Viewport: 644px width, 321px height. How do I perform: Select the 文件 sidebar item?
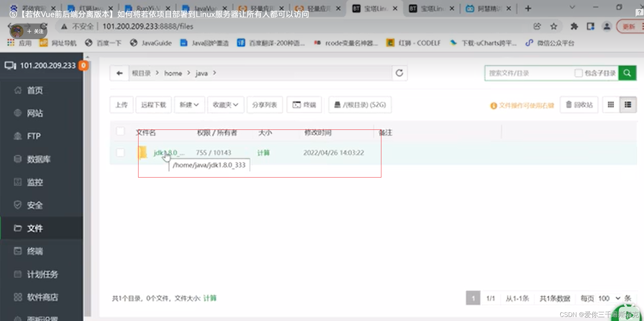coord(42,228)
